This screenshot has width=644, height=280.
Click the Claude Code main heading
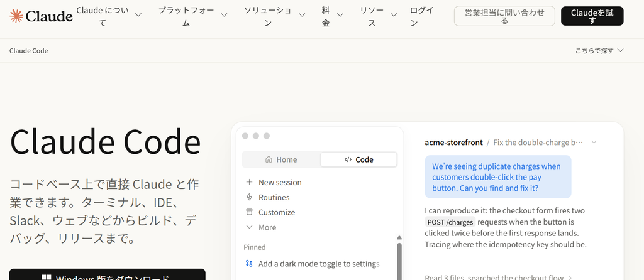point(105,143)
